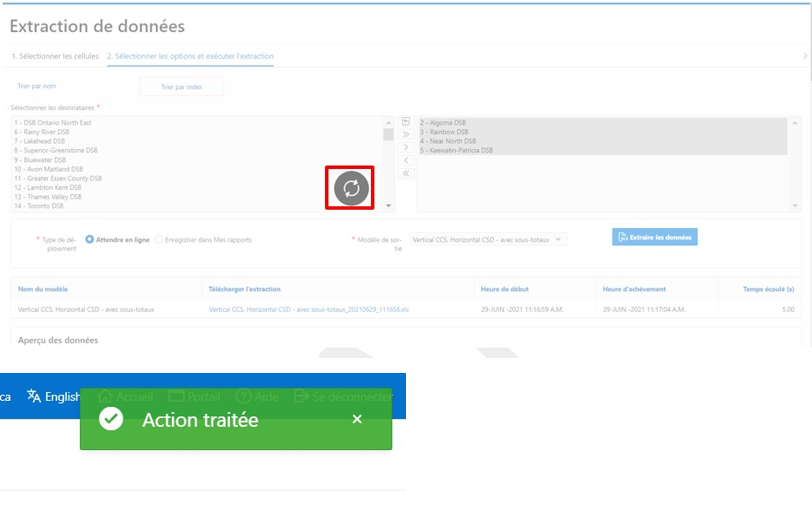The width and height of the screenshot is (812, 511).
Task: Remove all recipients with double-left arrow
Action: (x=406, y=173)
